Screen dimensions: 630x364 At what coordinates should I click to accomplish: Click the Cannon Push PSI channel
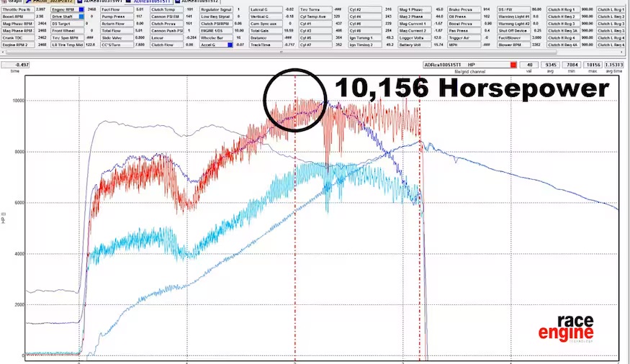[167, 30]
